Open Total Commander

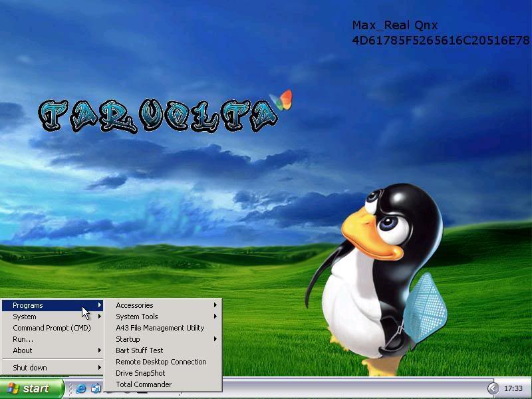click(x=163, y=384)
